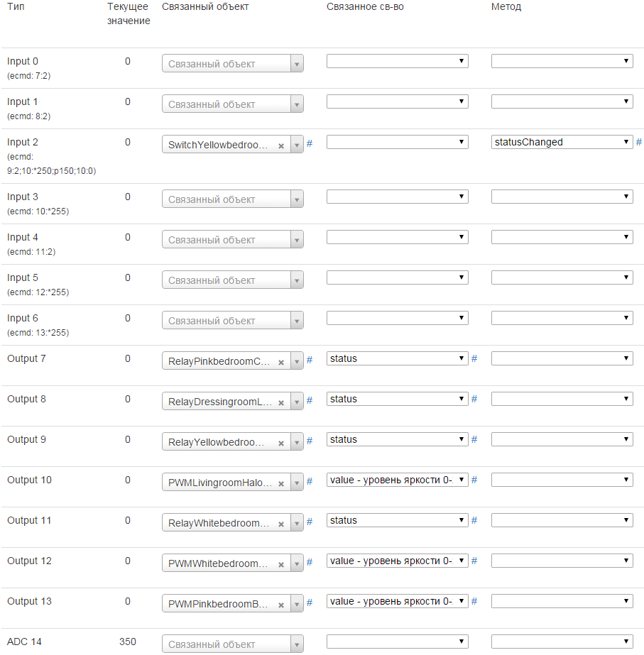Clear the PWMPinkbedroom linked object x icon
This screenshot has width=644, height=655.
(x=281, y=605)
